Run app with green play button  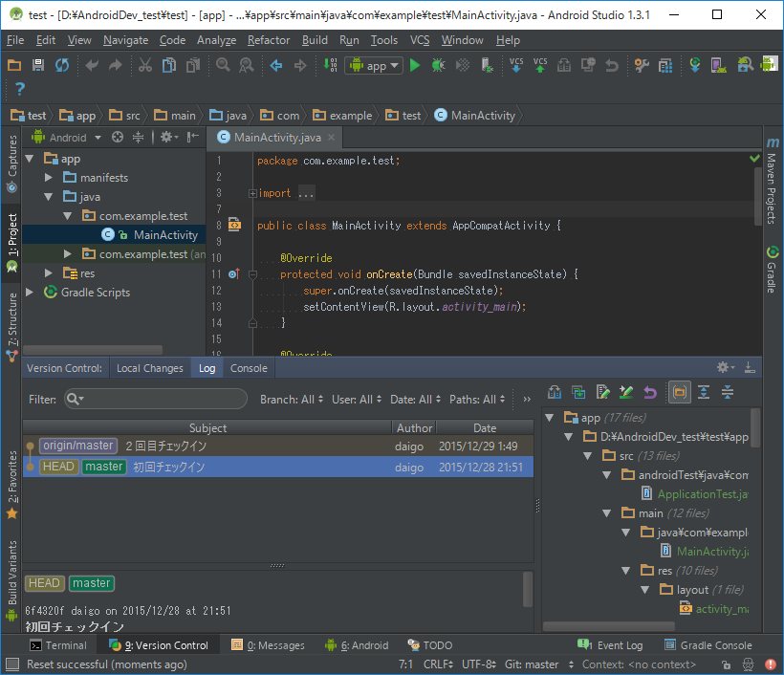pos(415,65)
